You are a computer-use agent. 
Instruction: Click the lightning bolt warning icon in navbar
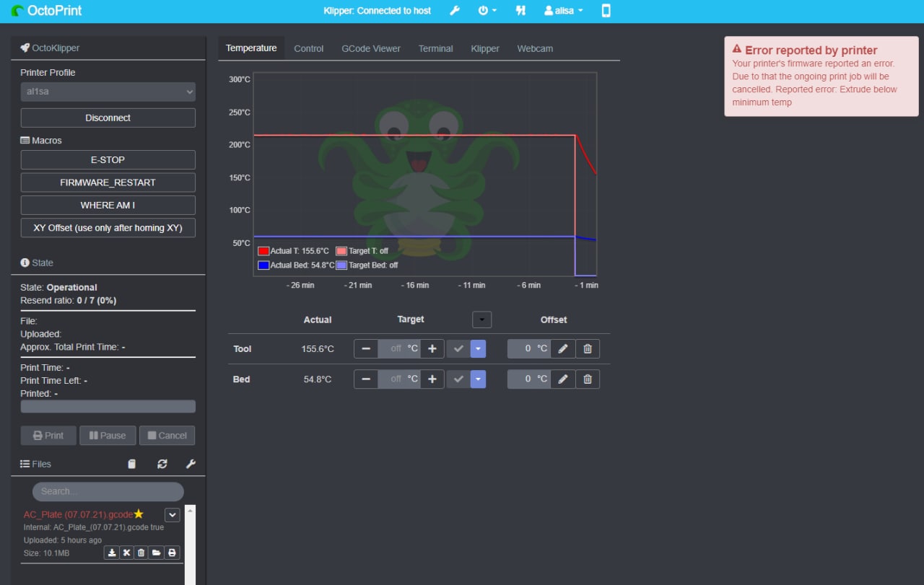pyautogui.click(x=520, y=11)
